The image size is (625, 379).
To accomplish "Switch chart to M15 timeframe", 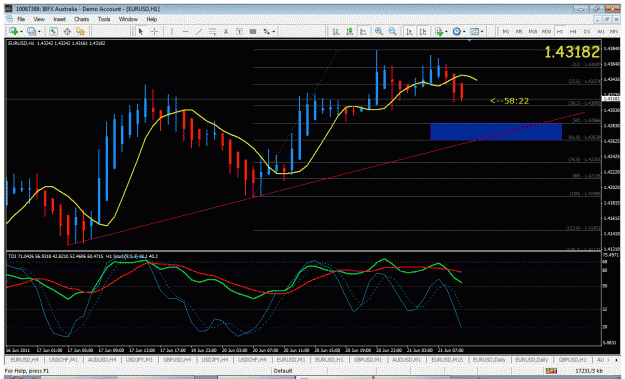I will click(x=533, y=31).
